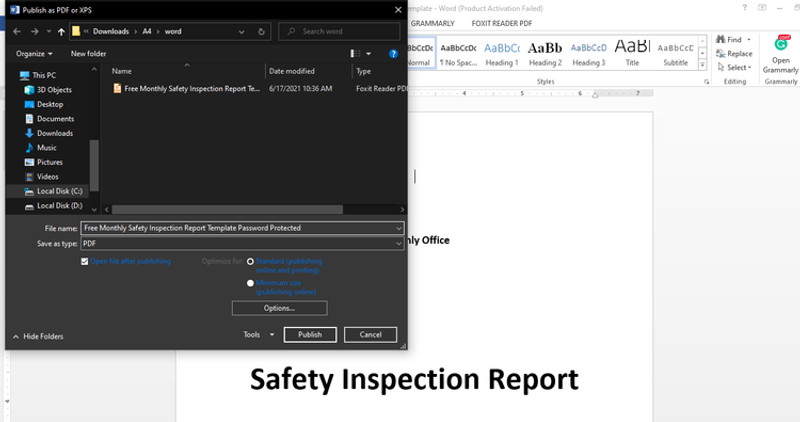Open Word ribbon display options
The width and height of the screenshot is (800, 422).
(x=762, y=8)
